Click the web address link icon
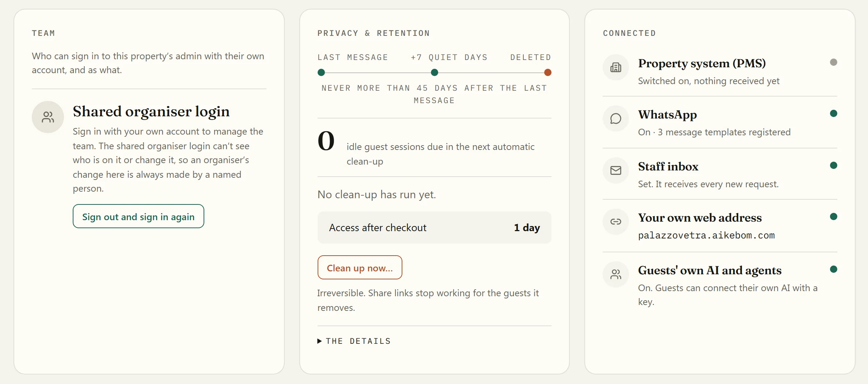Viewport: 868px width, 384px height. tap(616, 222)
